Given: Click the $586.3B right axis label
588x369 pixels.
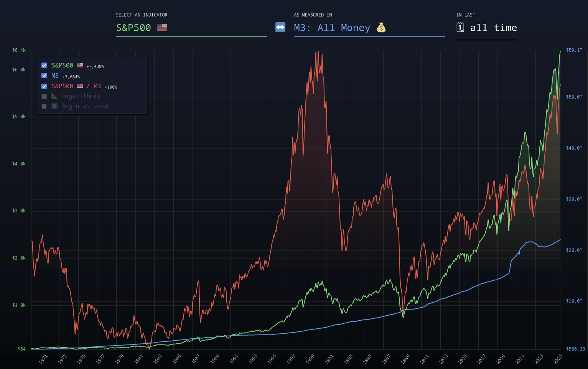Looking at the screenshot, I should tap(576, 349).
